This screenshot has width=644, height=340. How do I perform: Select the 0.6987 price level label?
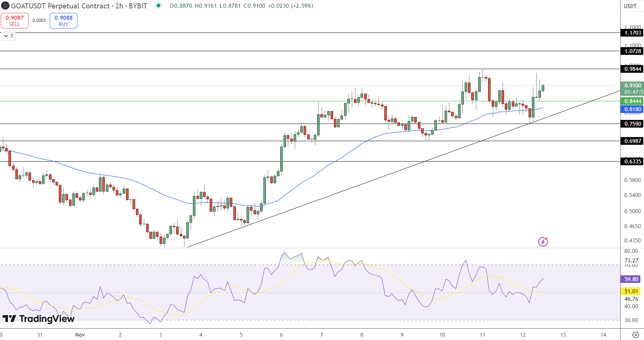[633, 141]
